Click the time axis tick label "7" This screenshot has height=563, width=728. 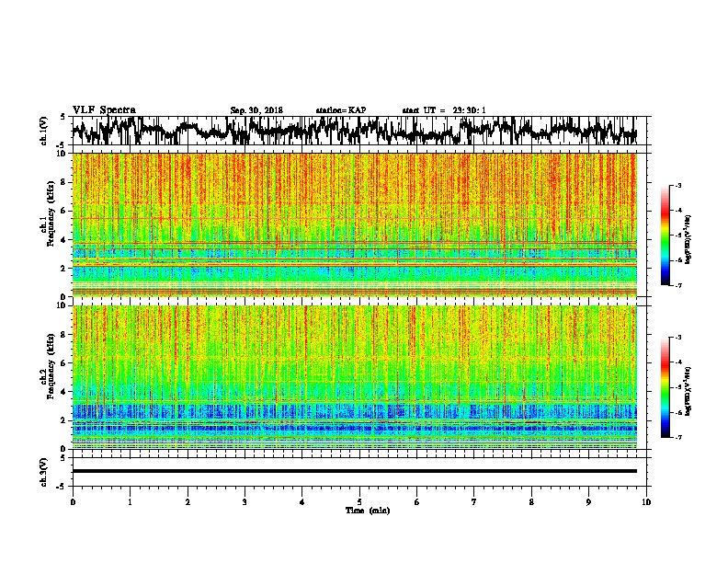pos(474,502)
